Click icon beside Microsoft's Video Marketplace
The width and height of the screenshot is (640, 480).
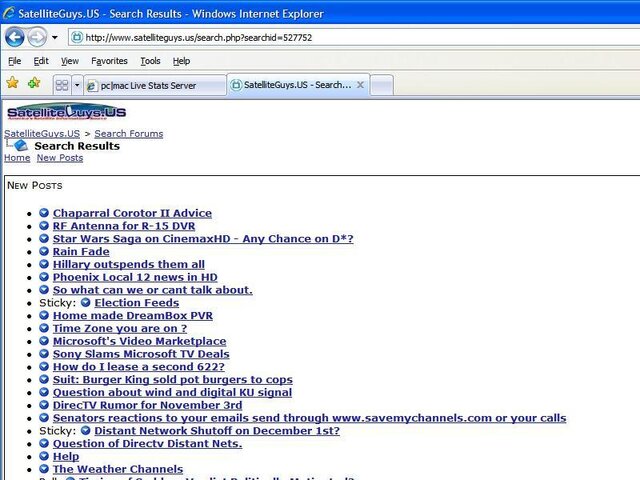point(44,341)
